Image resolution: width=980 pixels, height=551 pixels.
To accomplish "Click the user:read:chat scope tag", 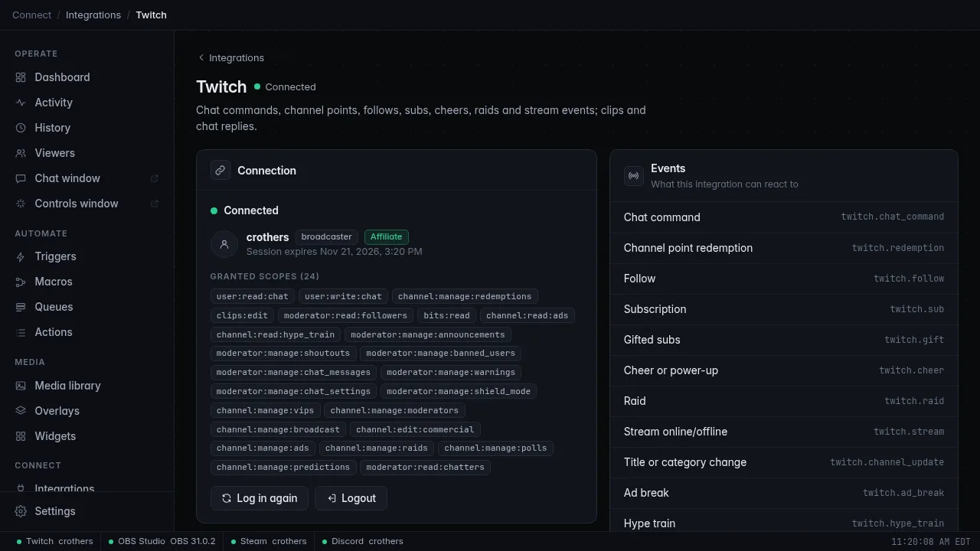I will click(253, 296).
